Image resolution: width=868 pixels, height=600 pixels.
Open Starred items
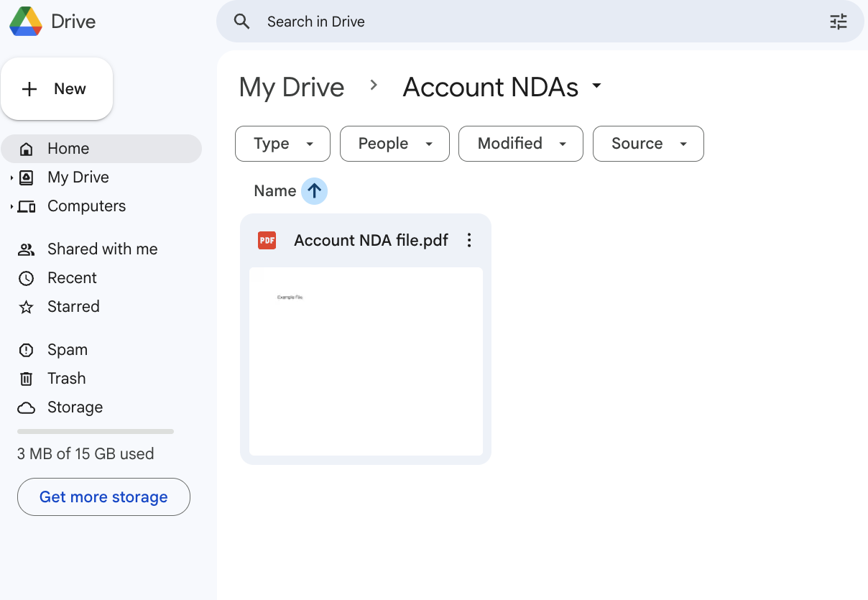[73, 307]
